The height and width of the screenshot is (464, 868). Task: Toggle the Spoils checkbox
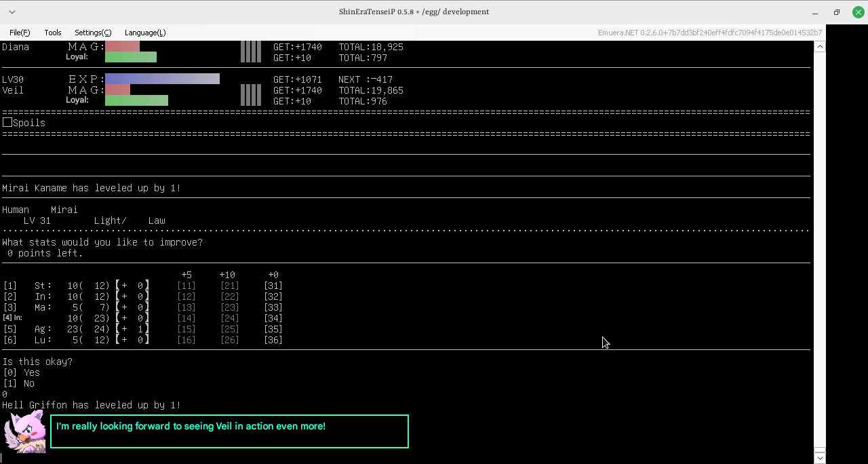point(7,122)
